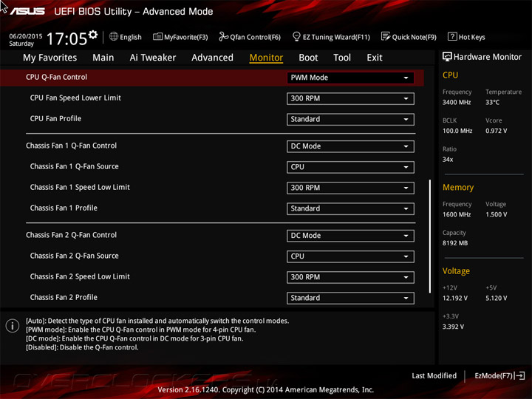Open Chassis Fan 1 Q-Fan Control dropdown

pos(350,146)
